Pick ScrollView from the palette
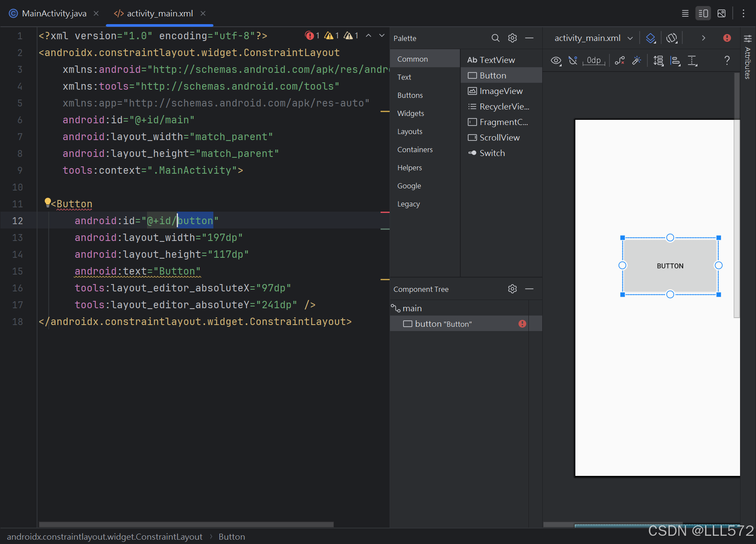756x544 pixels. tap(501, 138)
